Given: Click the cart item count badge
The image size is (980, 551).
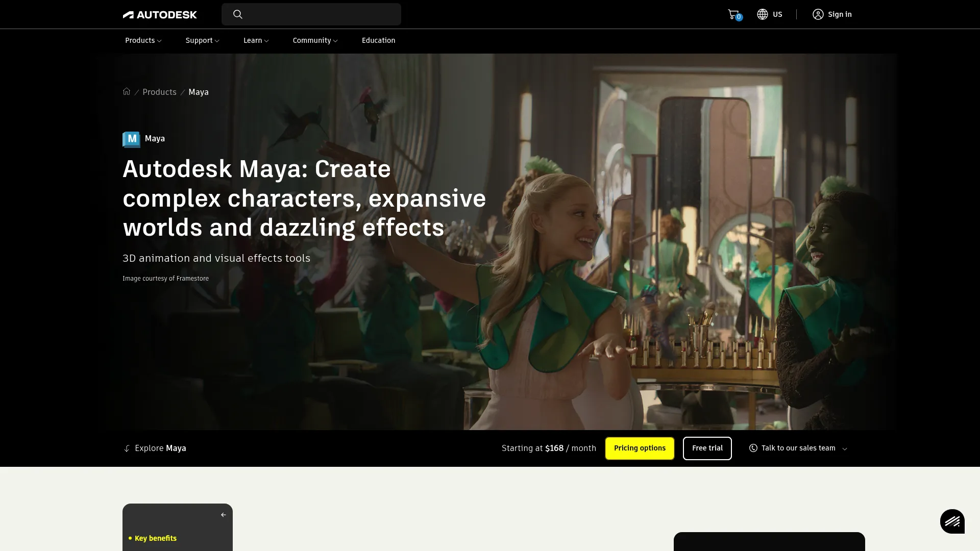Looking at the screenshot, I should pyautogui.click(x=739, y=17).
